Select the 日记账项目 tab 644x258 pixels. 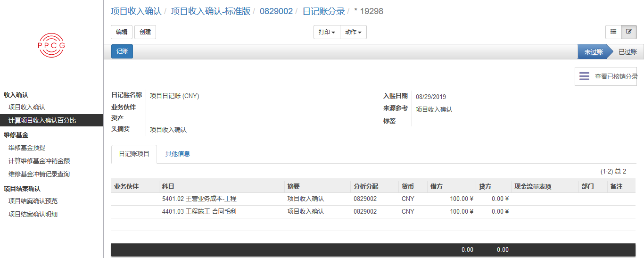pyautogui.click(x=134, y=154)
